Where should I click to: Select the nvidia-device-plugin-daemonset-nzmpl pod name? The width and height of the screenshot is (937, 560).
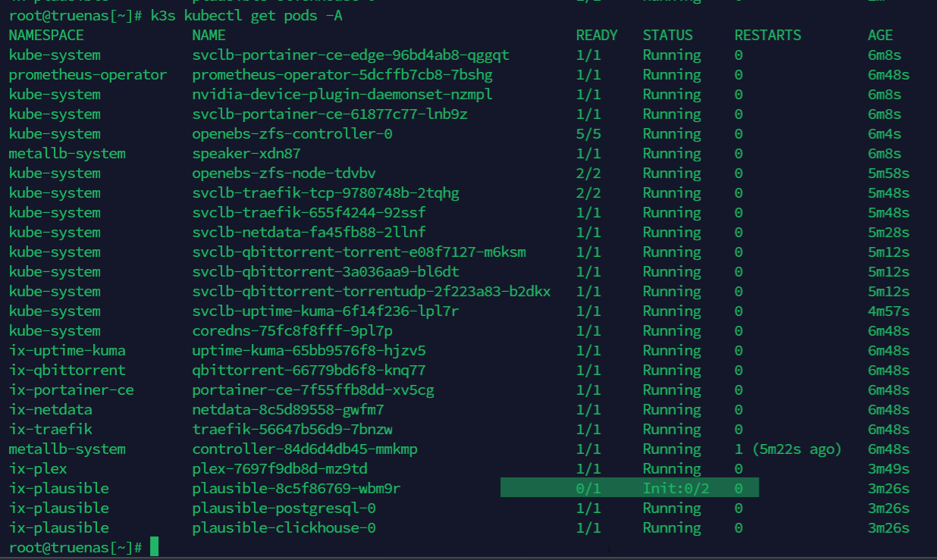pos(343,94)
